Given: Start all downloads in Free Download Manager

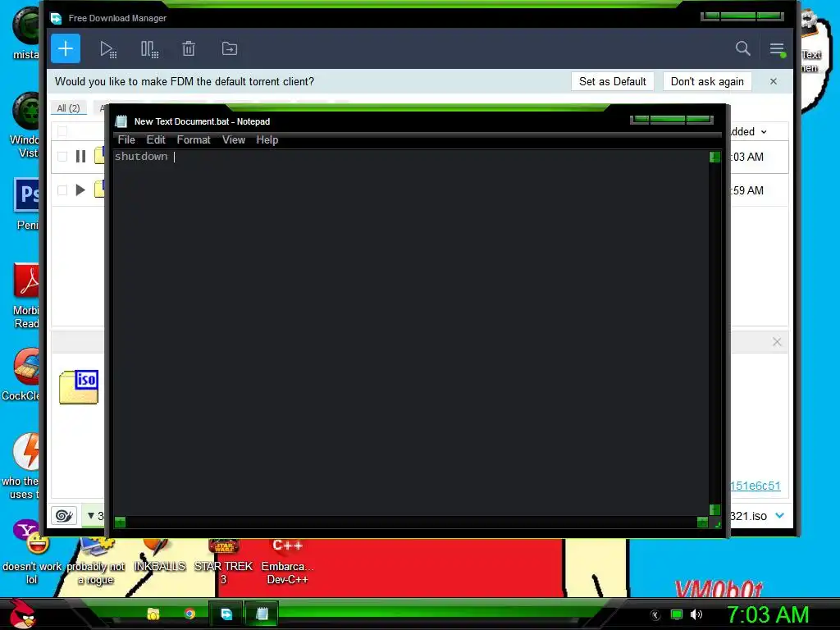Looking at the screenshot, I should (x=108, y=49).
